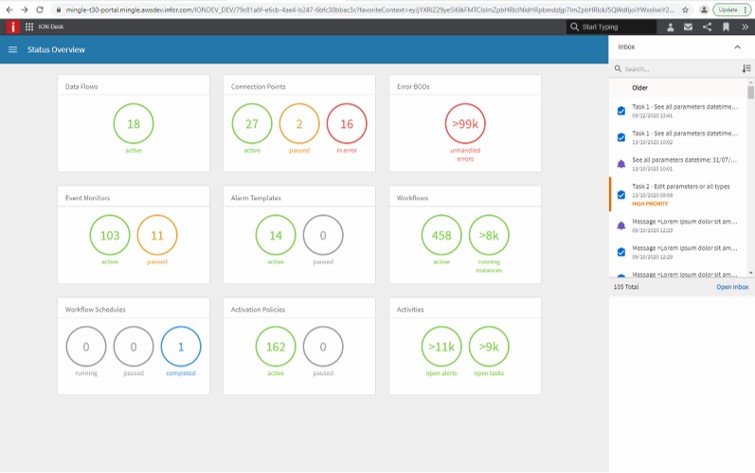
Task: Click the Inbox scrollbar down arrow
Action: (x=751, y=273)
